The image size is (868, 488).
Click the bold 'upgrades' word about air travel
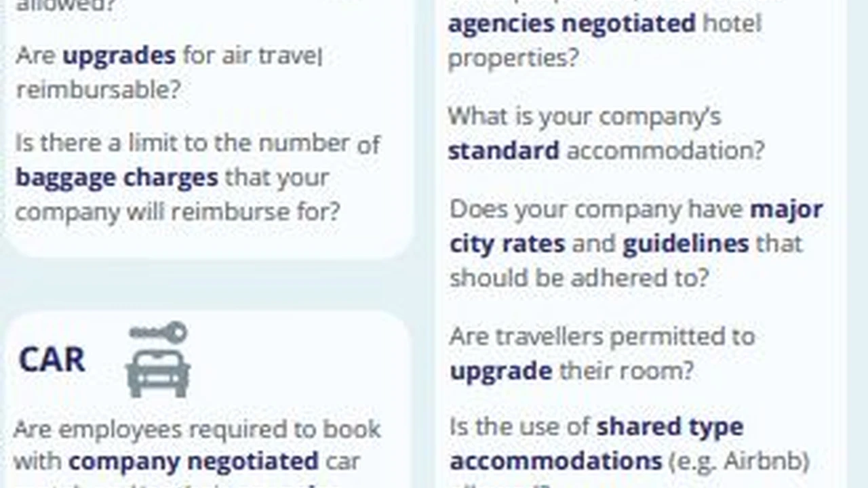119,56
